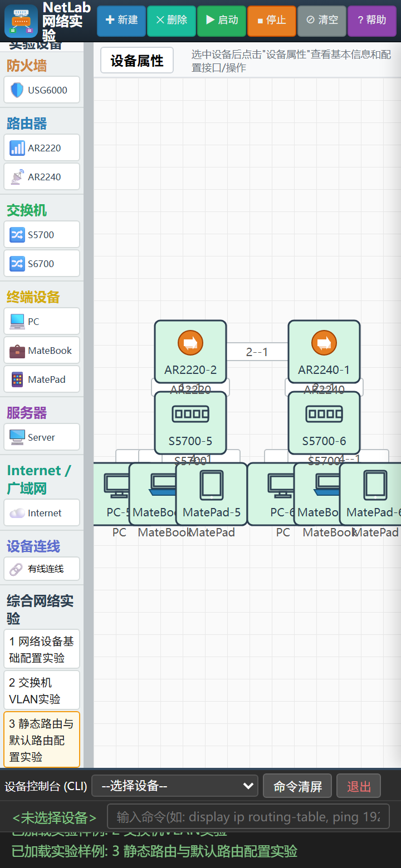The height and width of the screenshot is (868, 401).
Task: Click the 停止 stop button
Action: [272, 21]
